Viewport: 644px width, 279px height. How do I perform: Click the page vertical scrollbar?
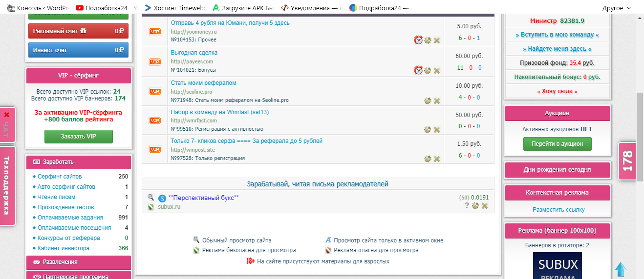[x=640, y=137]
